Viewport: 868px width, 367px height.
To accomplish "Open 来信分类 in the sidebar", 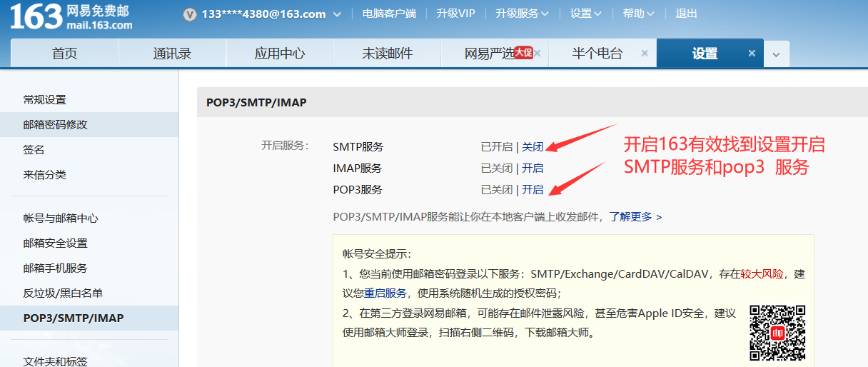I will (44, 174).
